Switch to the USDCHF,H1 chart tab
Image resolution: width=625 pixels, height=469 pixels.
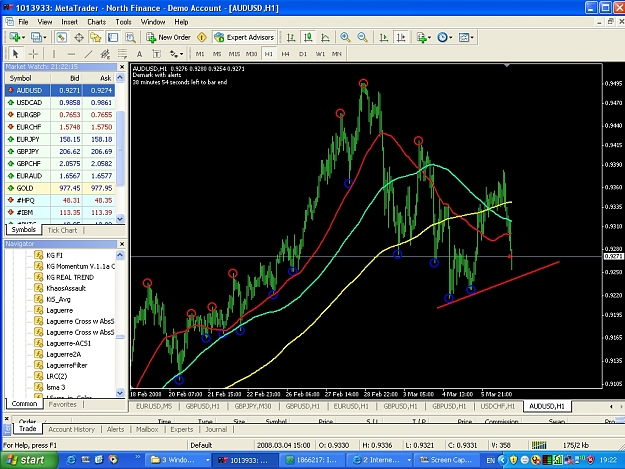[x=497, y=406]
